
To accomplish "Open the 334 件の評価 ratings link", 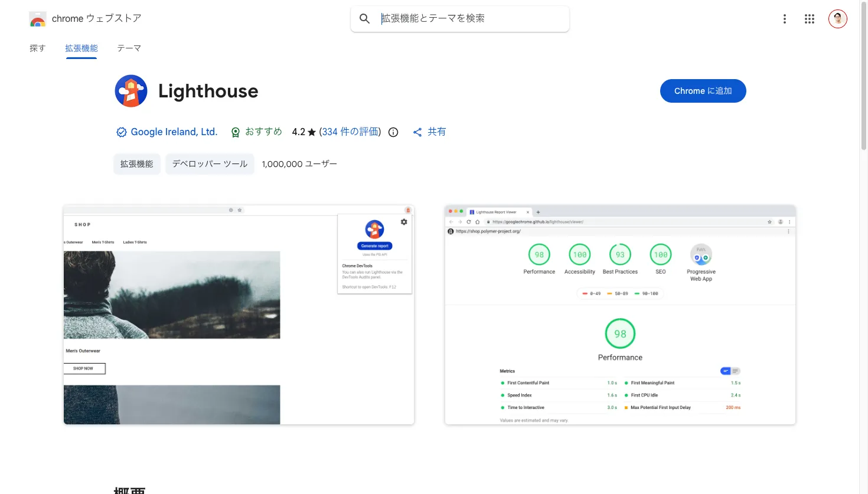I will coord(351,132).
